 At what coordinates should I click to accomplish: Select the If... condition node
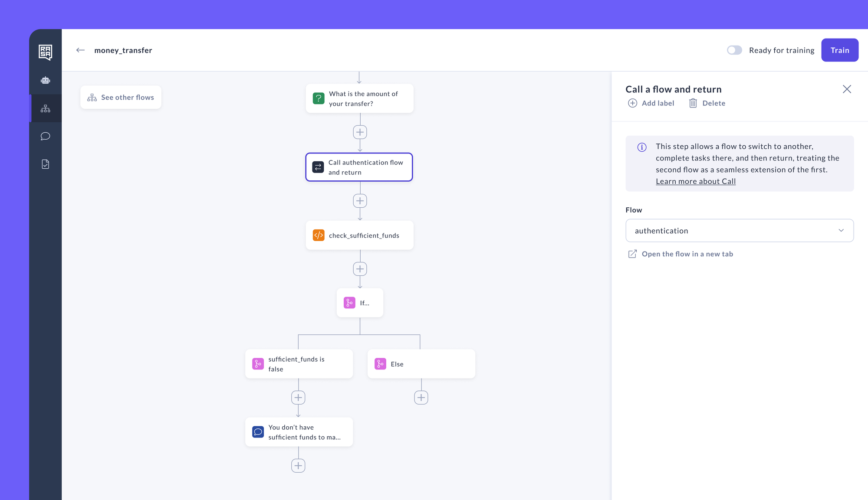(x=360, y=303)
